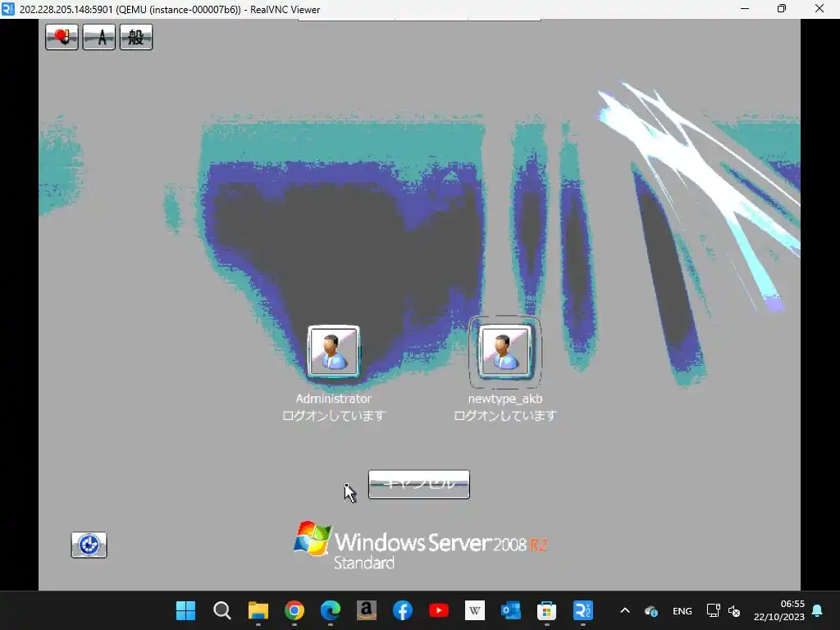840x630 pixels.
Task: Open Facebook shortcut in taskbar
Action: click(402, 610)
